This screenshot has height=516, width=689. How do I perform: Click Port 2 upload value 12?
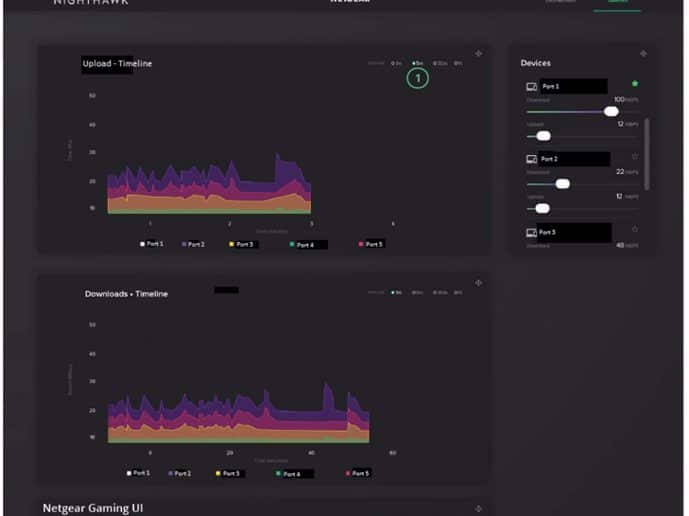coord(619,196)
